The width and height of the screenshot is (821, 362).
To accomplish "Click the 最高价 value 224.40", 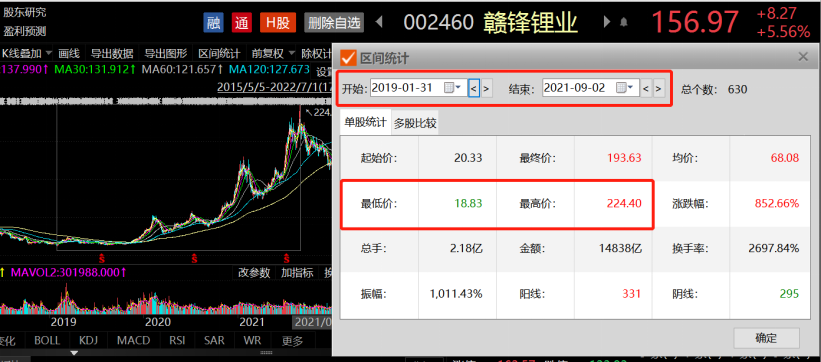I will (624, 203).
